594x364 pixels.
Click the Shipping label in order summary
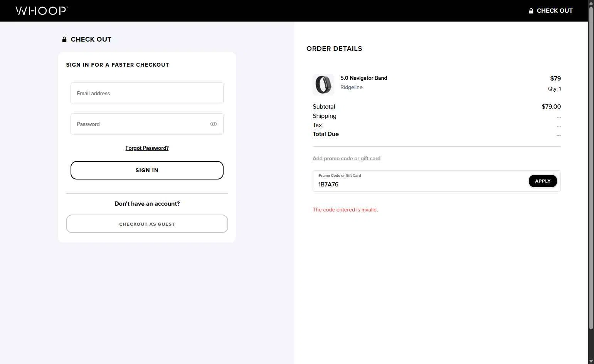point(325,116)
